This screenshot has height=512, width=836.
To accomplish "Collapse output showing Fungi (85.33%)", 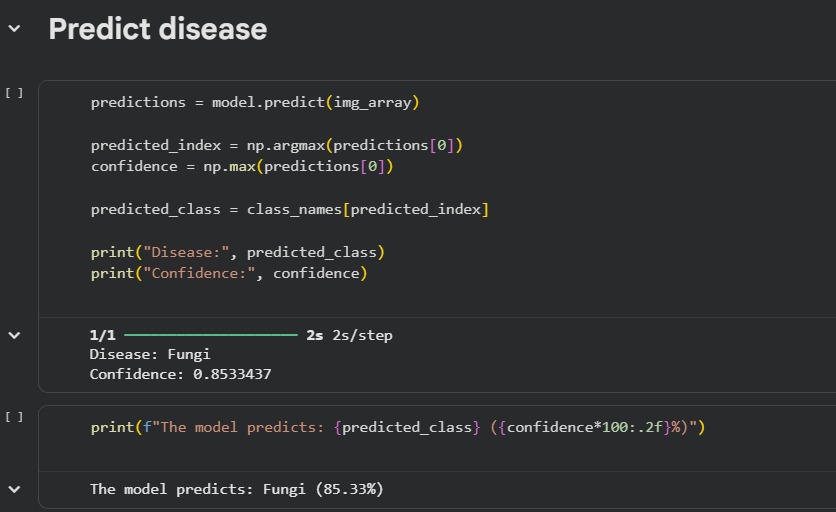I will pos(14,489).
